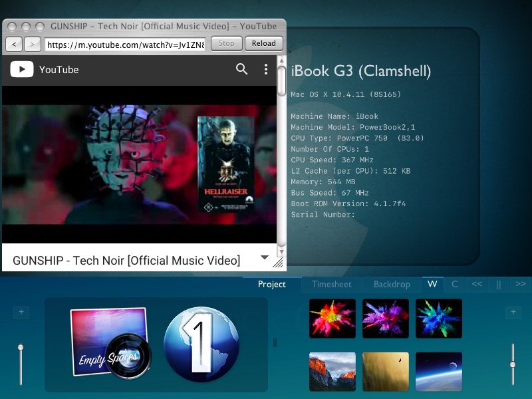Close the browser window red button
Viewport: 532px width, 399px height.
[12, 27]
